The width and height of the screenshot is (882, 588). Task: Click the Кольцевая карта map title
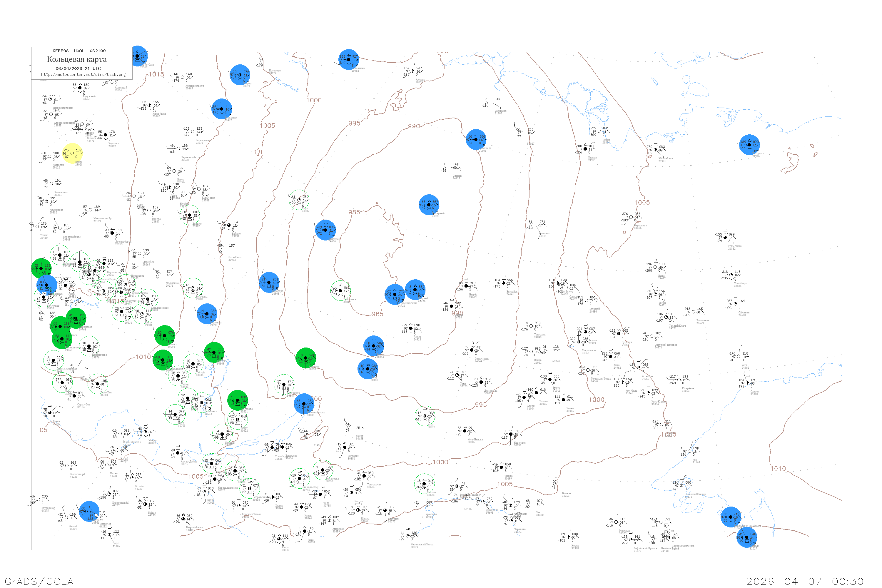(x=77, y=59)
